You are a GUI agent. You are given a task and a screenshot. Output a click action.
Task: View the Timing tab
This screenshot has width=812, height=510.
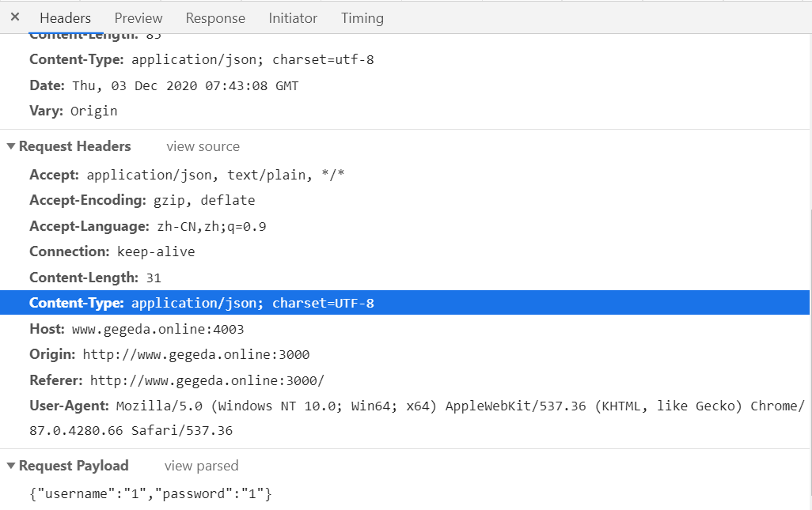(362, 17)
